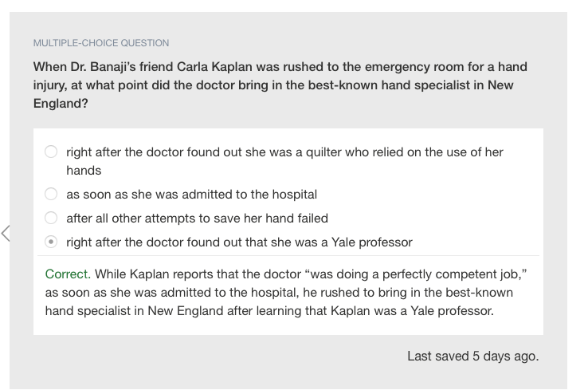The image size is (588, 390).
Task: Click 'England?' at the end of the question
Action: (61, 103)
